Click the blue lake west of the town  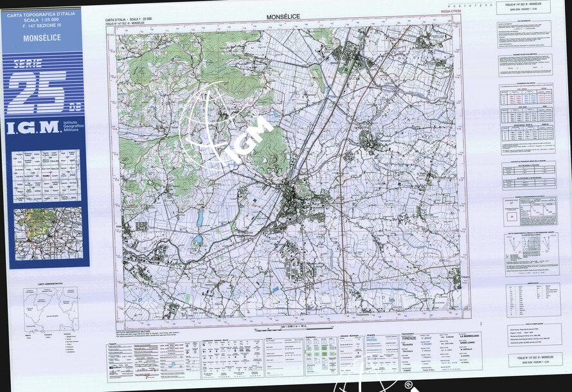pos(199,218)
